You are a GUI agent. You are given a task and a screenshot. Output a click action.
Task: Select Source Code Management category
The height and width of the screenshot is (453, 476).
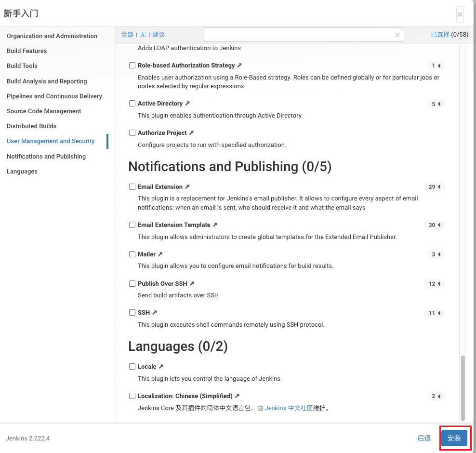(x=44, y=111)
